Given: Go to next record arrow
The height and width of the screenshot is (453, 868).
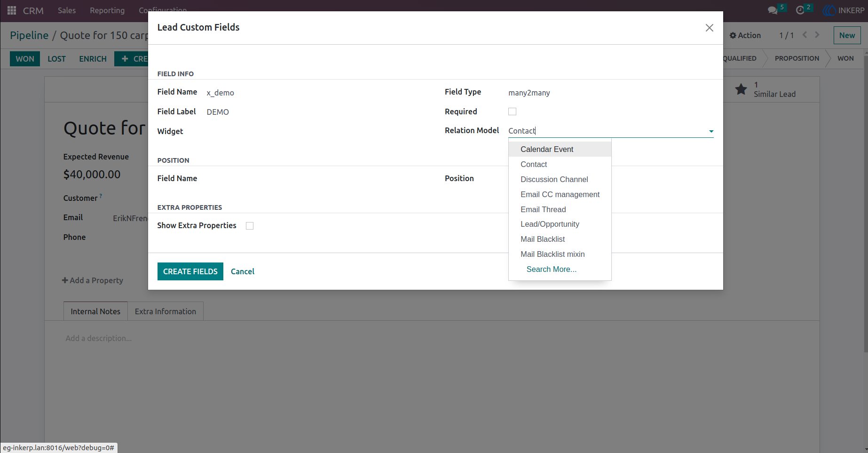Looking at the screenshot, I should click(817, 35).
